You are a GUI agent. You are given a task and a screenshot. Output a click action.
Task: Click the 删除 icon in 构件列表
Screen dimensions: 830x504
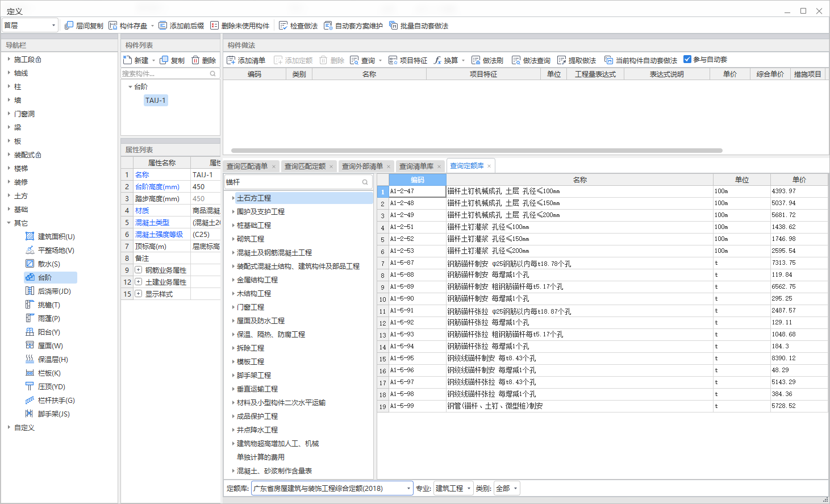(x=195, y=60)
